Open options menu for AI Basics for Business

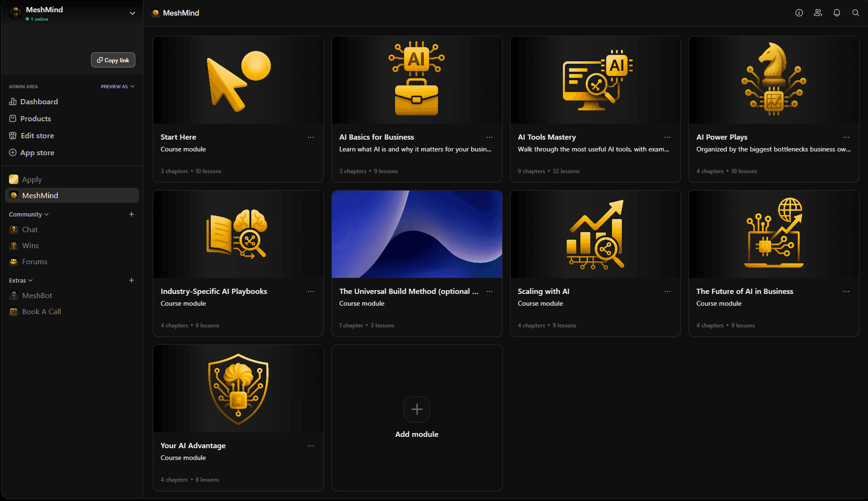[x=489, y=137]
